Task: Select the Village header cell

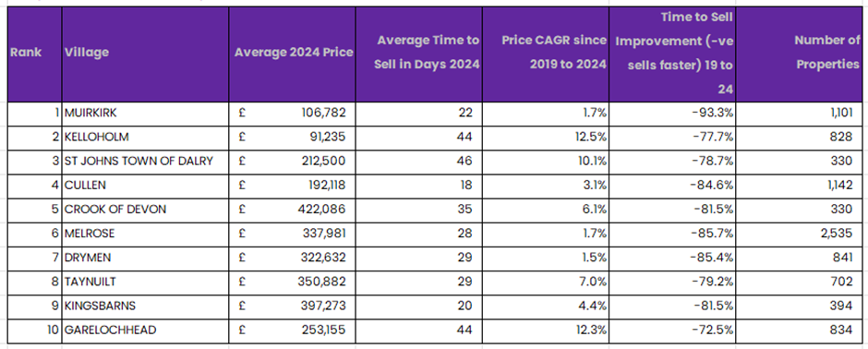Action: (x=145, y=54)
